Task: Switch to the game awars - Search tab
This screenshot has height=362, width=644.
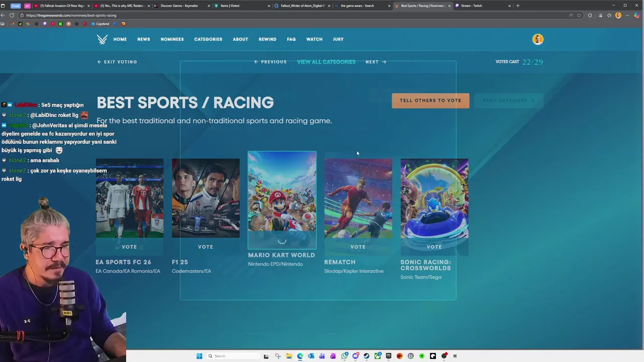Action: pyautogui.click(x=362, y=6)
